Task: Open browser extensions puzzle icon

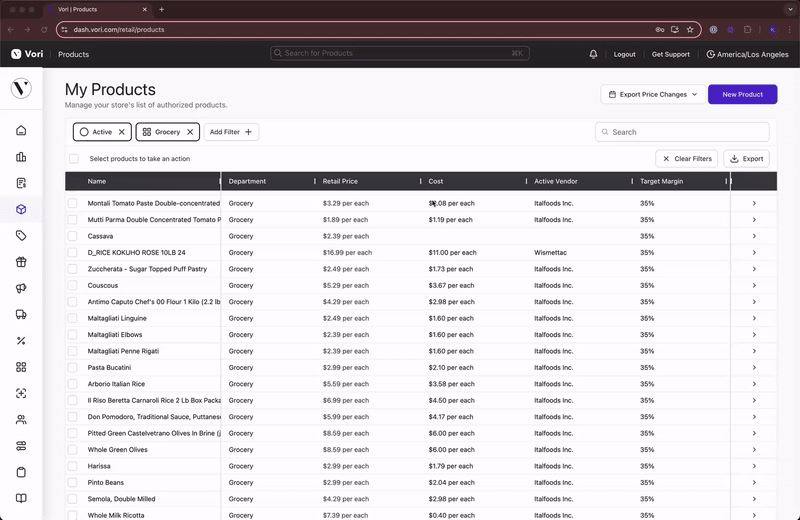Action: tap(747, 30)
